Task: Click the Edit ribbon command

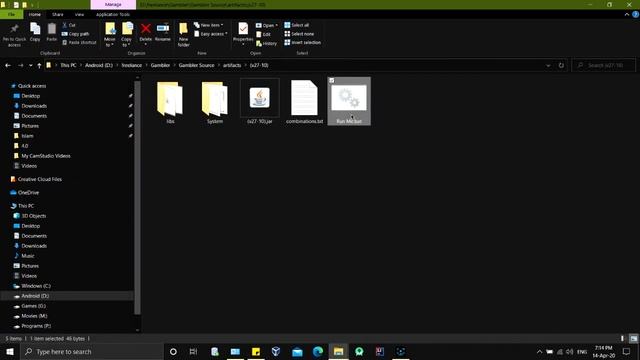Action: click(x=264, y=34)
